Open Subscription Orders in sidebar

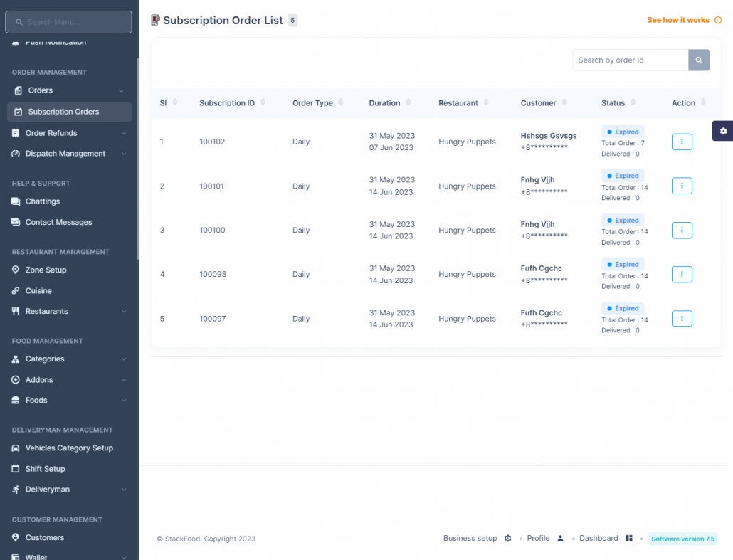(69, 112)
